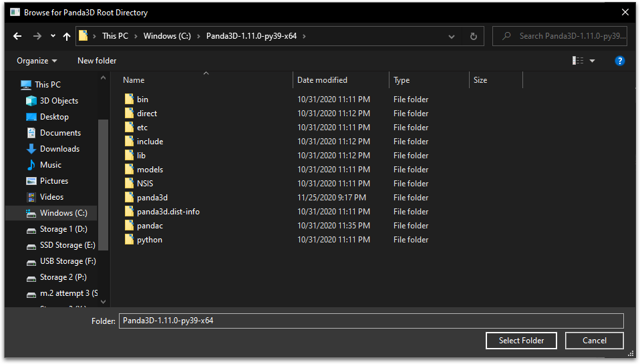Open Music in navigation pane
This screenshot has height=364, width=640.
51,165
